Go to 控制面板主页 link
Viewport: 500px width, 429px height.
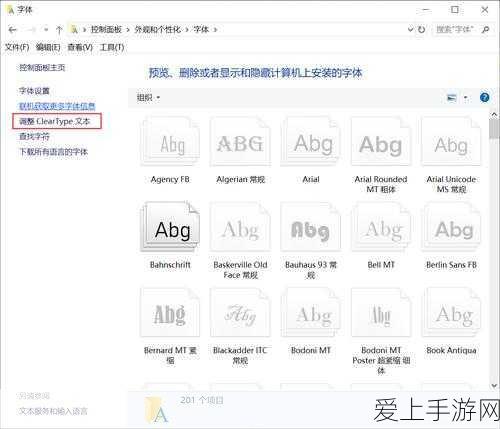(x=42, y=68)
